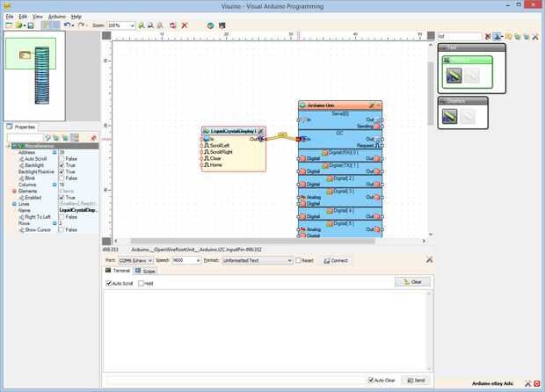Click the Connect button
The width and height of the screenshot is (545, 392).
pos(336,260)
